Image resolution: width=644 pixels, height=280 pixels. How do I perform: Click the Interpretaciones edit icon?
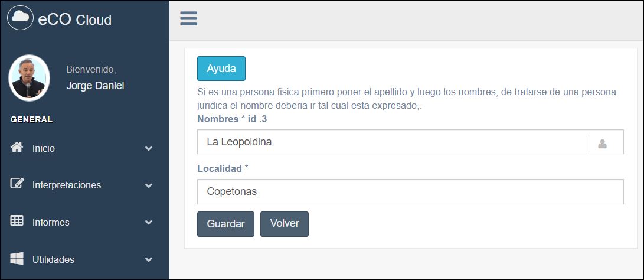pos(17,184)
